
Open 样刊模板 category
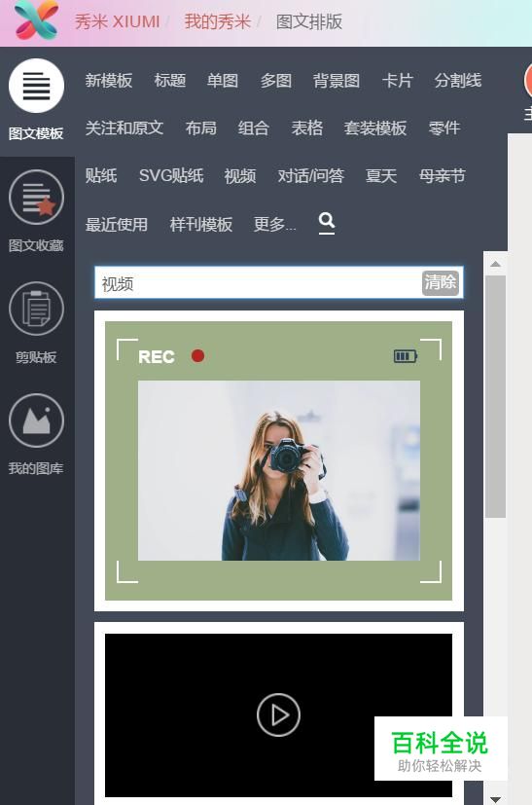point(201,224)
